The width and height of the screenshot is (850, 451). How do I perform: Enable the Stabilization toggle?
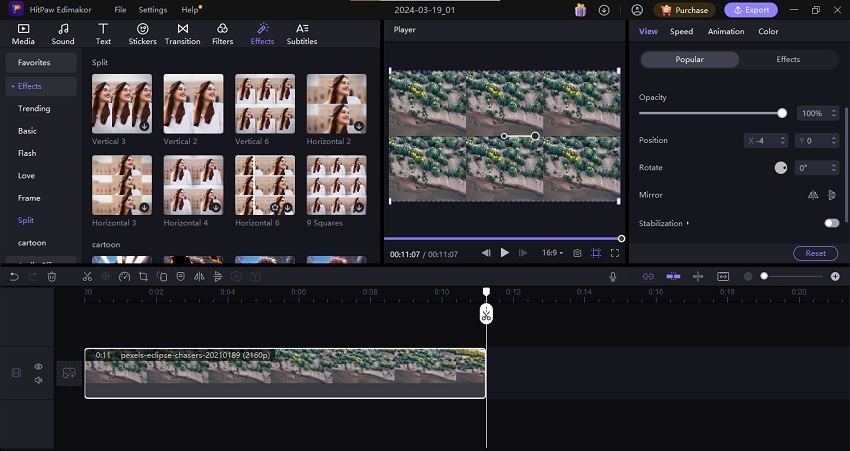coord(830,223)
